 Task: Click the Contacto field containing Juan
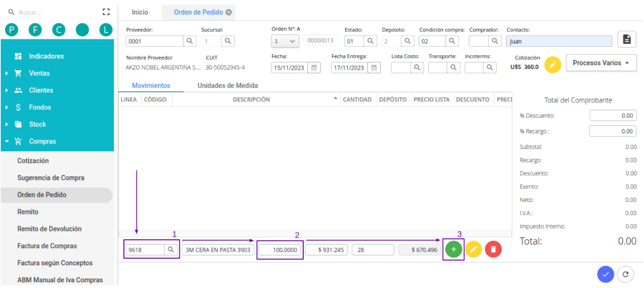point(559,41)
